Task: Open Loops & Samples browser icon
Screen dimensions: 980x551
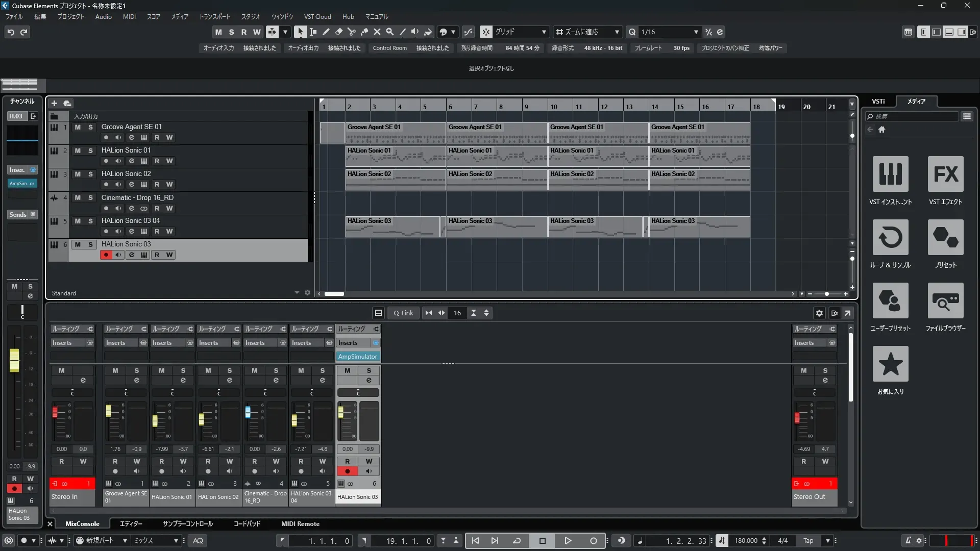Action: coord(890,238)
